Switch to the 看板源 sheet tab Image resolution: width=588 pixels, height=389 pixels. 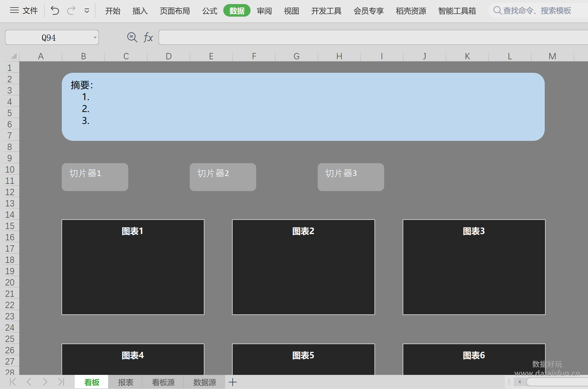click(x=163, y=382)
